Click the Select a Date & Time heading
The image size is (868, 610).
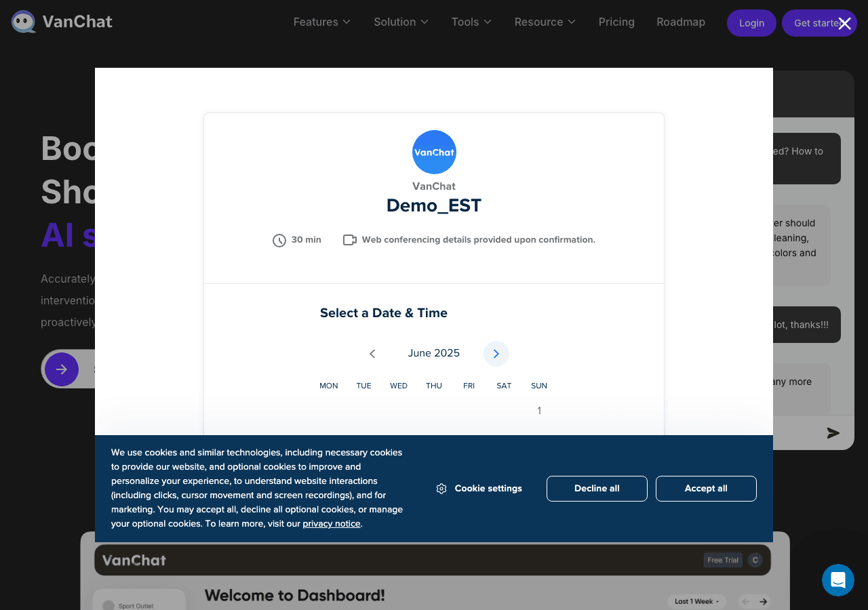384,313
